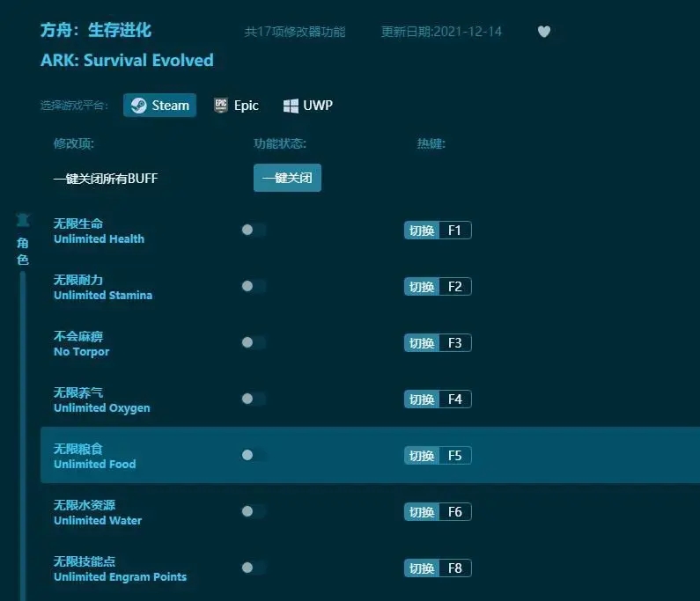Click the F8 hotkey field
The image size is (700, 601).
pos(455,568)
